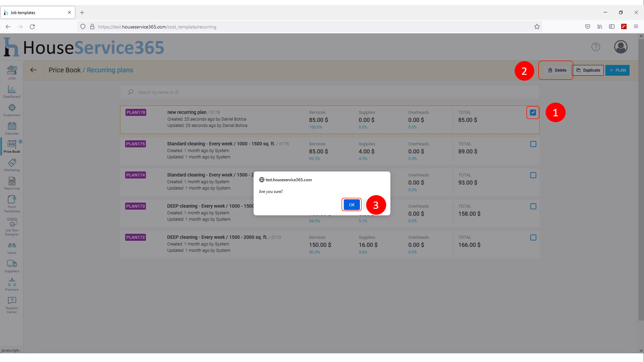This screenshot has width=644, height=362.
Task: Click the help question mark icon
Action: click(x=596, y=47)
